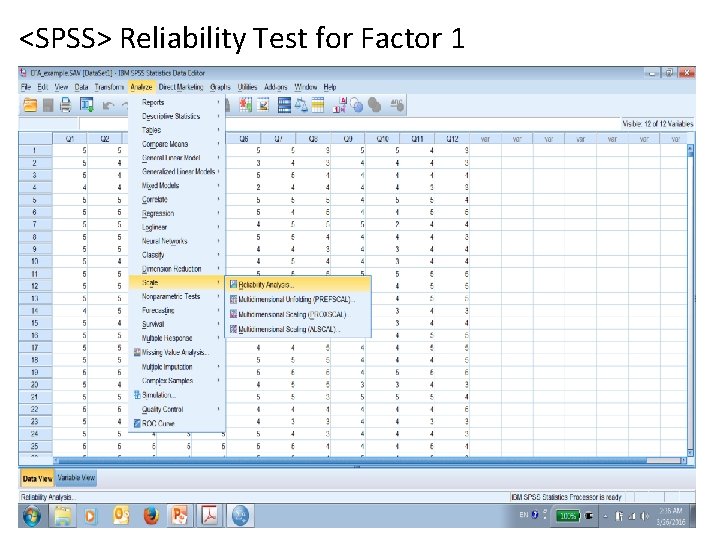Screen dimensions: 720x540
Task: Click the battery 100% indicator in the tray
Action: [568, 516]
